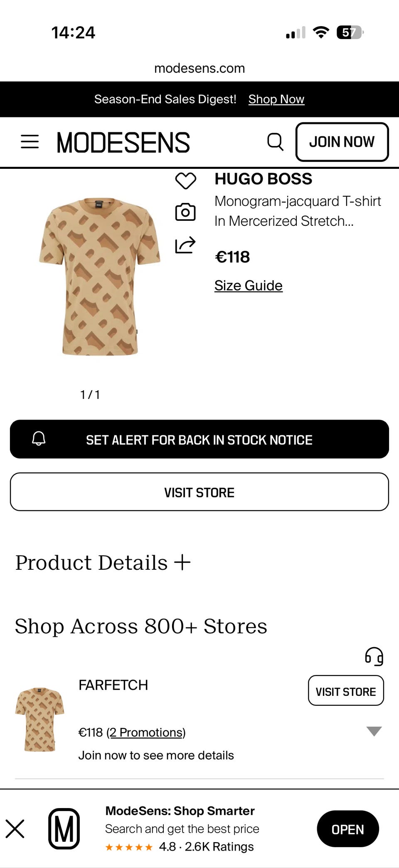
Task: Open ModeSens app with Open button
Action: [x=347, y=829]
